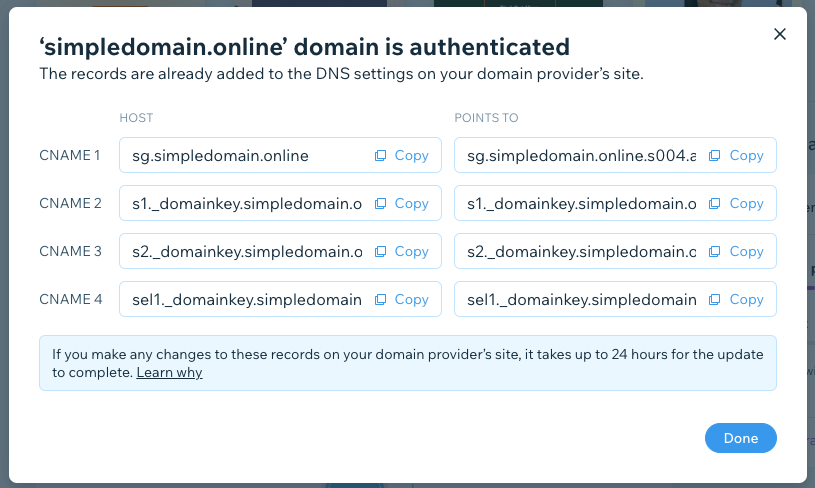Open the Learn why link
This screenshot has width=815, height=488.
coord(169,373)
